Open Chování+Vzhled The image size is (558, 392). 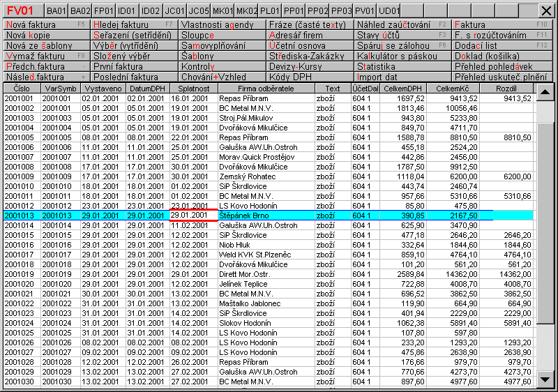[222, 77]
